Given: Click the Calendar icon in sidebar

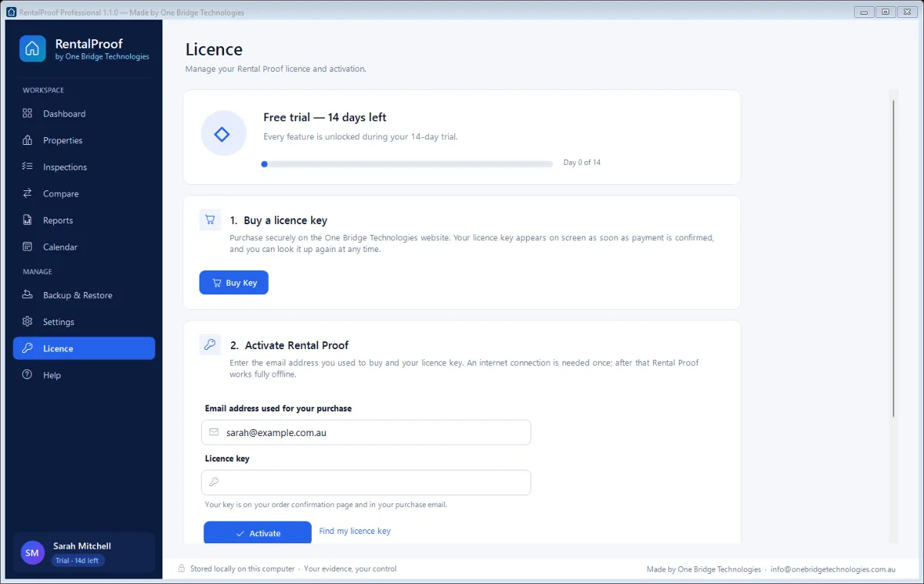Looking at the screenshot, I should tap(28, 247).
